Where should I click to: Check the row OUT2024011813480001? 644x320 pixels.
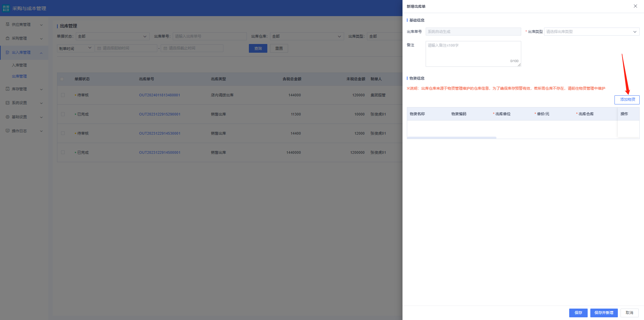click(63, 95)
